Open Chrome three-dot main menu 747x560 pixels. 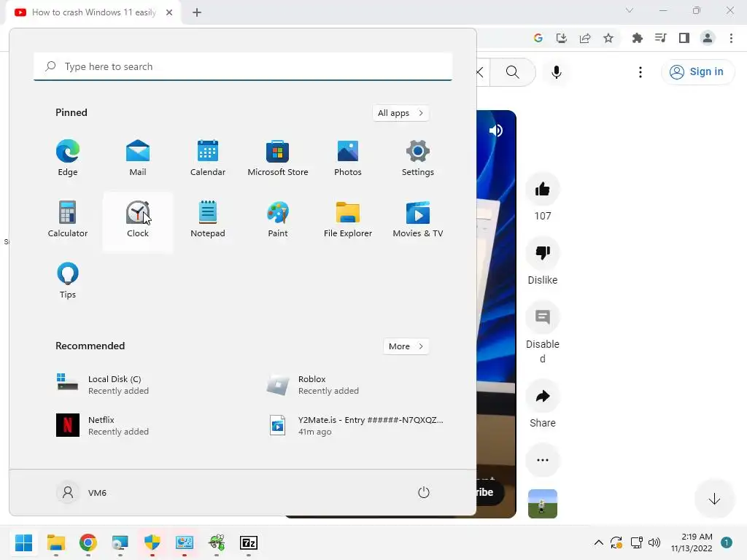pos(731,38)
